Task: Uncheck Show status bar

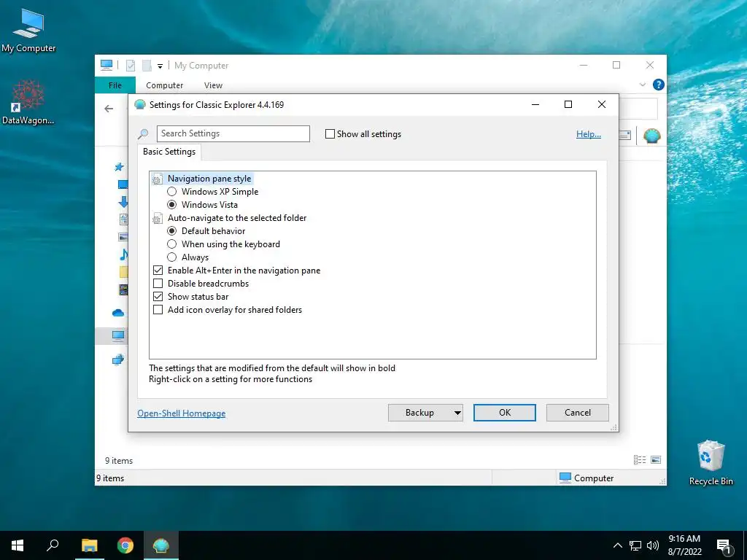Action: [x=158, y=297]
